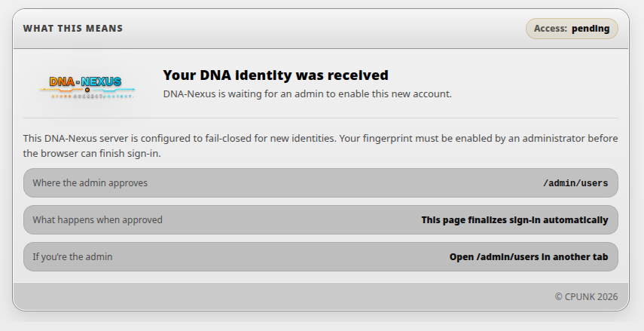
Task: Click the © CPUNK 2026 footer text
Action: click(x=586, y=297)
